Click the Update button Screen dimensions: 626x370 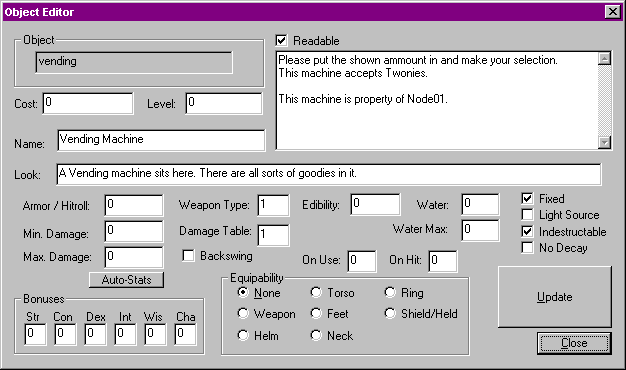click(x=555, y=297)
